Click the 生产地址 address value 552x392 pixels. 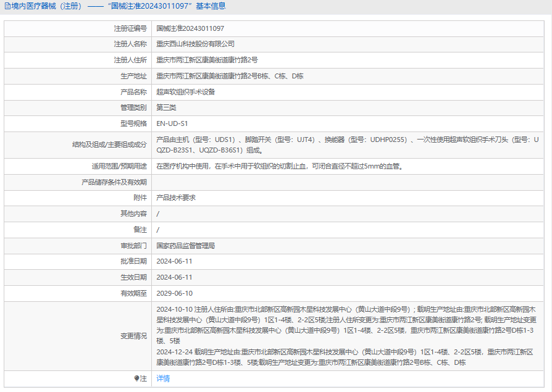tap(230, 76)
